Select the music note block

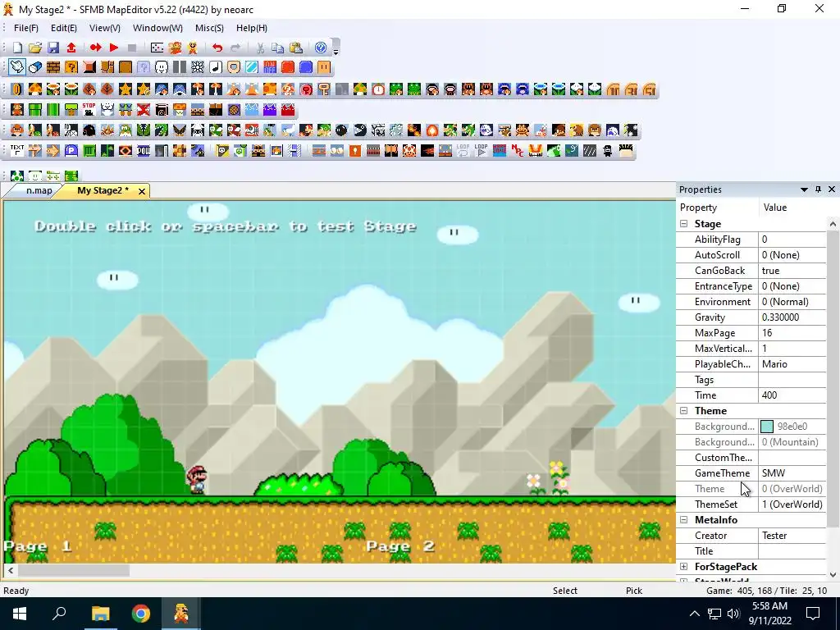(216, 67)
